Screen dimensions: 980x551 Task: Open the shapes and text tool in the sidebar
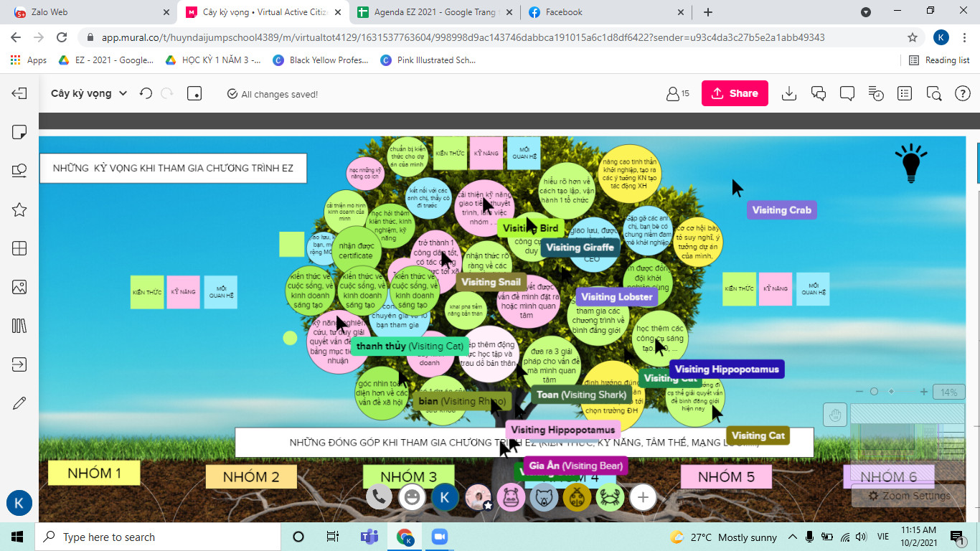19,171
